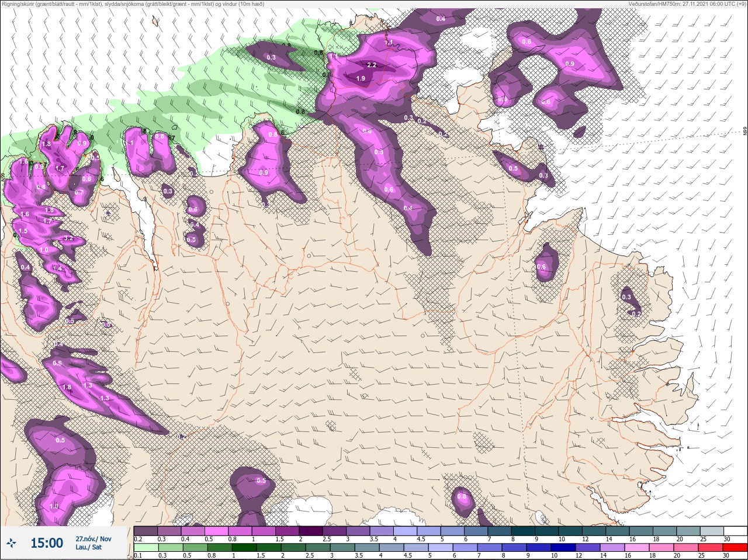Click the 1.4 precipitation value on the map
Screen dimensions: 748x560
pos(57,268)
